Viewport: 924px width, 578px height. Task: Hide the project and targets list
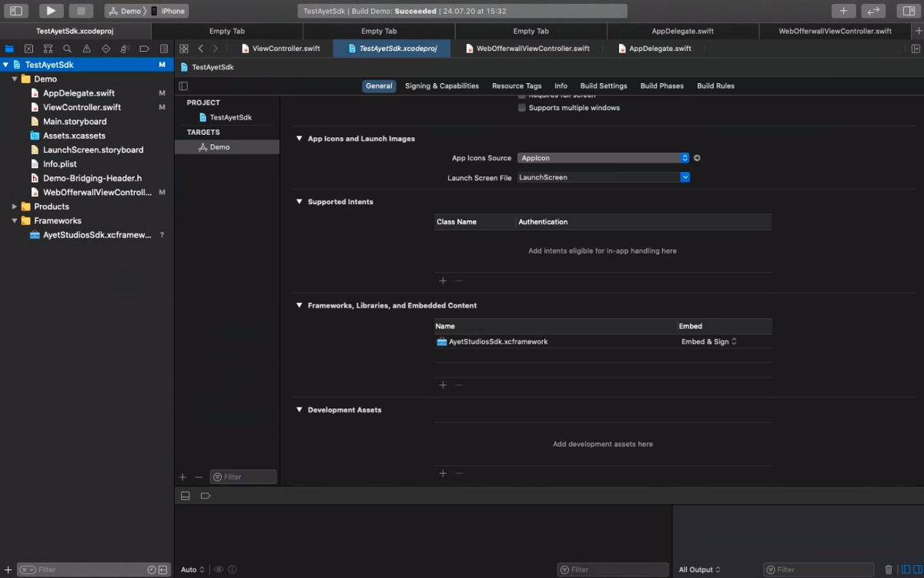(x=183, y=86)
